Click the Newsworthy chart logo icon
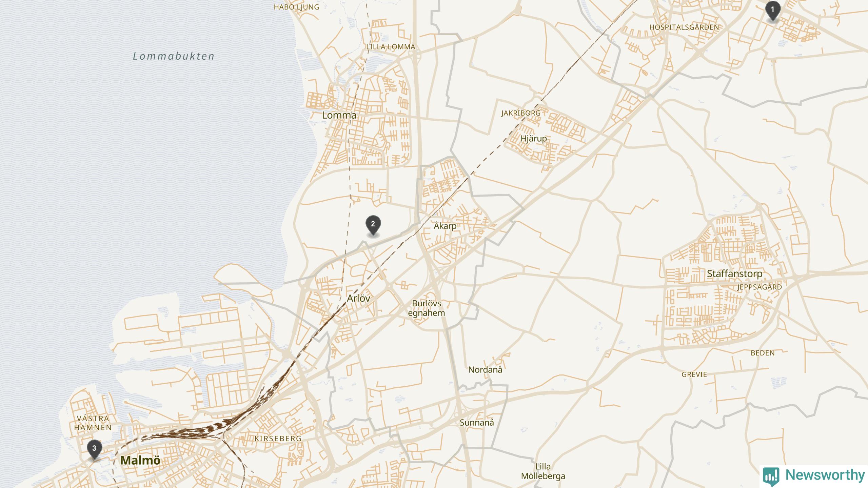Screen dimensions: 868x488 click(771, 476)
